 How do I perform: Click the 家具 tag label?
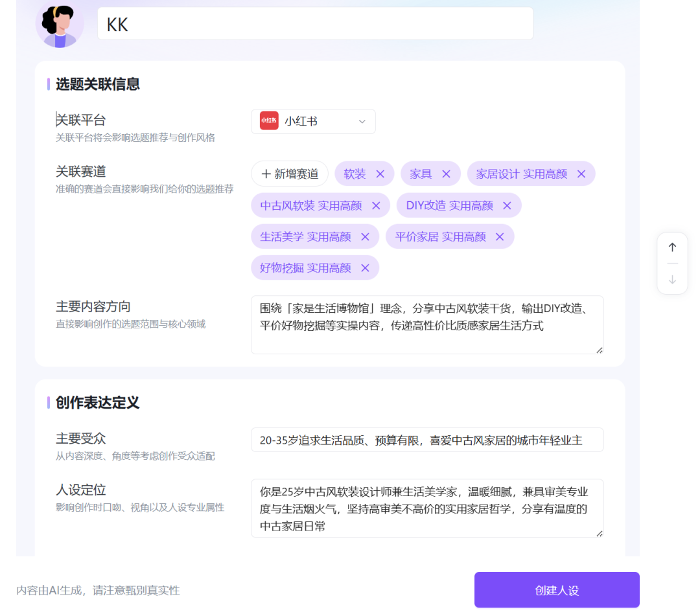[x=421, y=174]
